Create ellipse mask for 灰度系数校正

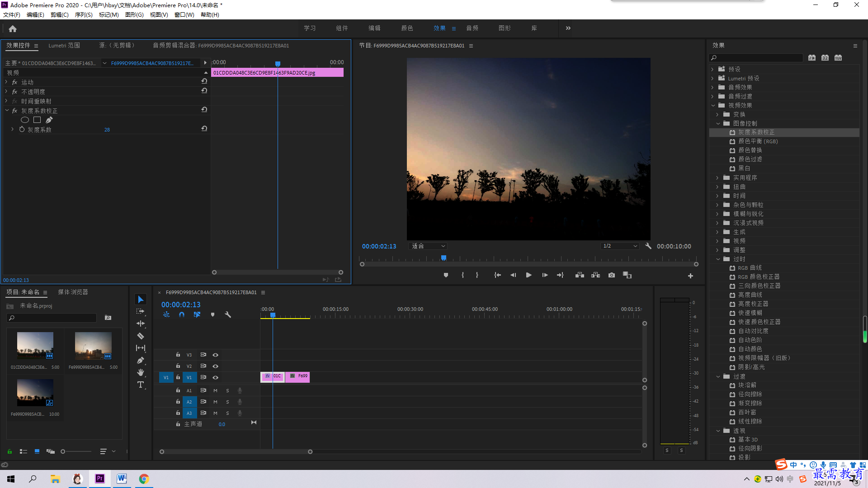25,120
